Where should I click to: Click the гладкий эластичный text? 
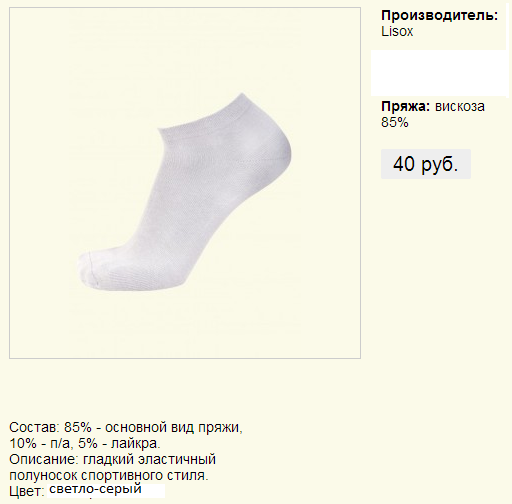(149, 459)
